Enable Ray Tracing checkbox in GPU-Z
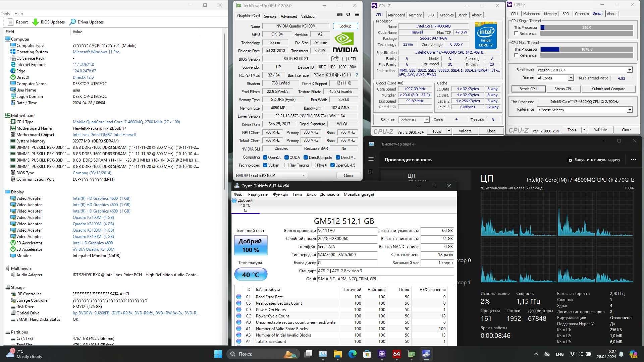 point(287,165)
